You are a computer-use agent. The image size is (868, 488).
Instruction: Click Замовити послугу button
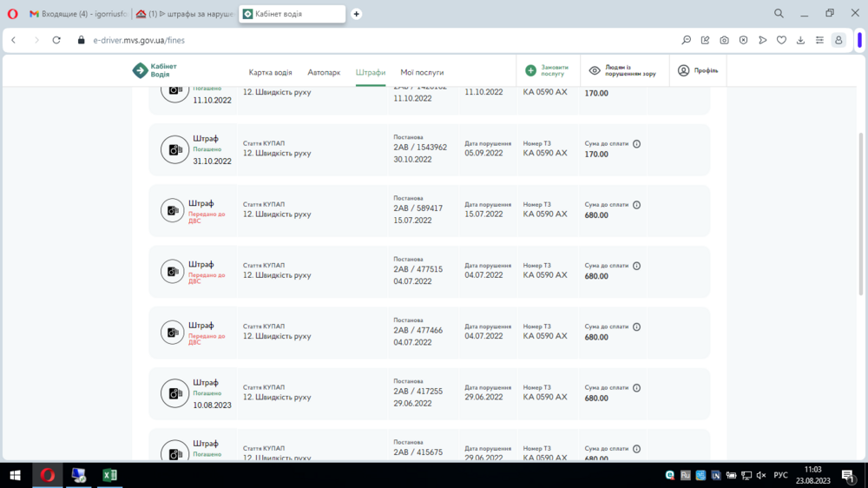point(547,71)
